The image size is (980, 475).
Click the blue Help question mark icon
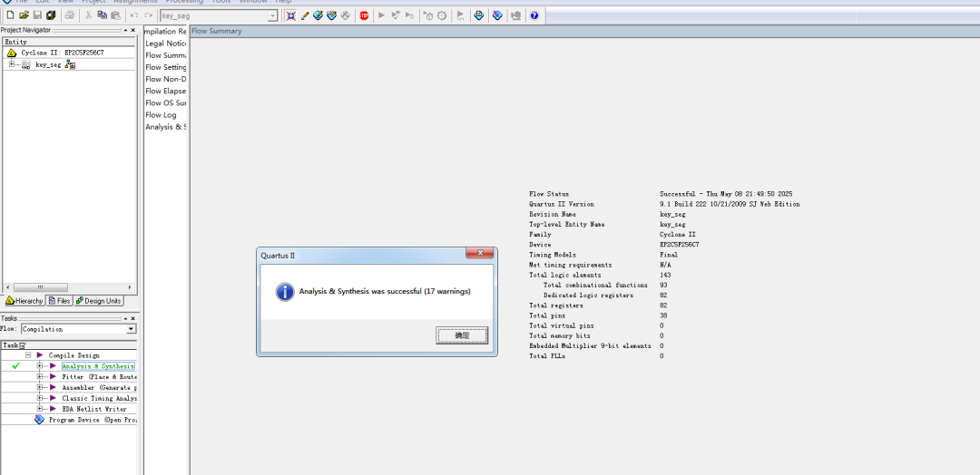pyautogui.click(x=534, y=15)
